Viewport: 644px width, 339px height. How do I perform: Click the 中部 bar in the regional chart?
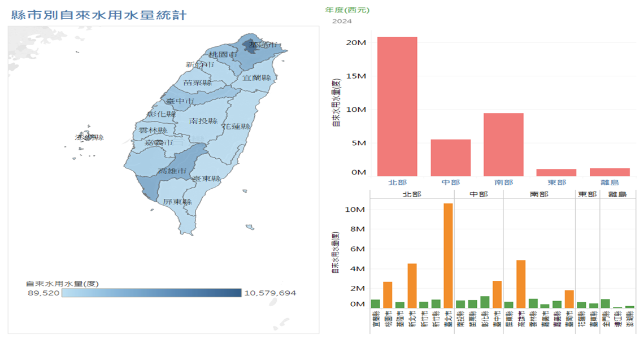click(450, 157)
